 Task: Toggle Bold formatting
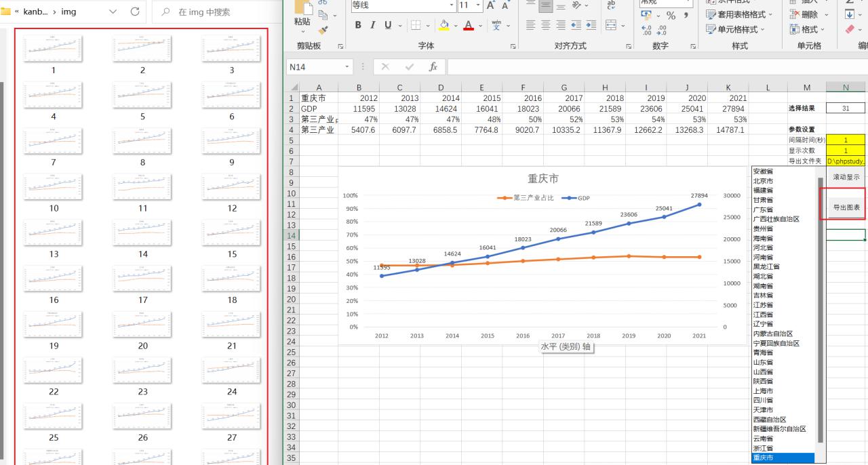pos(358,25)
